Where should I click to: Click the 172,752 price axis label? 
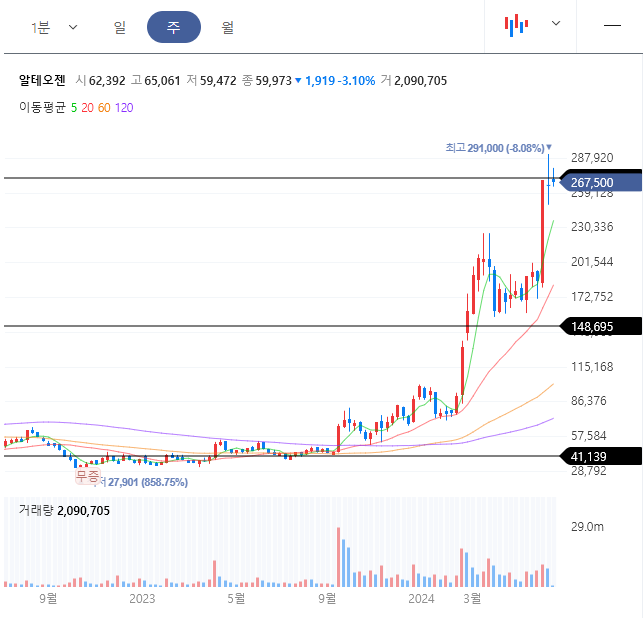coord(592,296)
